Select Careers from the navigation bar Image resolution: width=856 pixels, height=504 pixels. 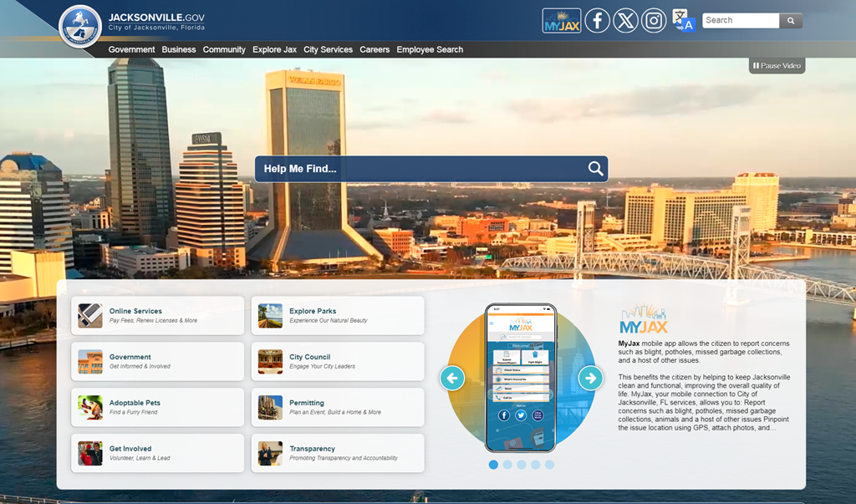[x=374, y=49]
